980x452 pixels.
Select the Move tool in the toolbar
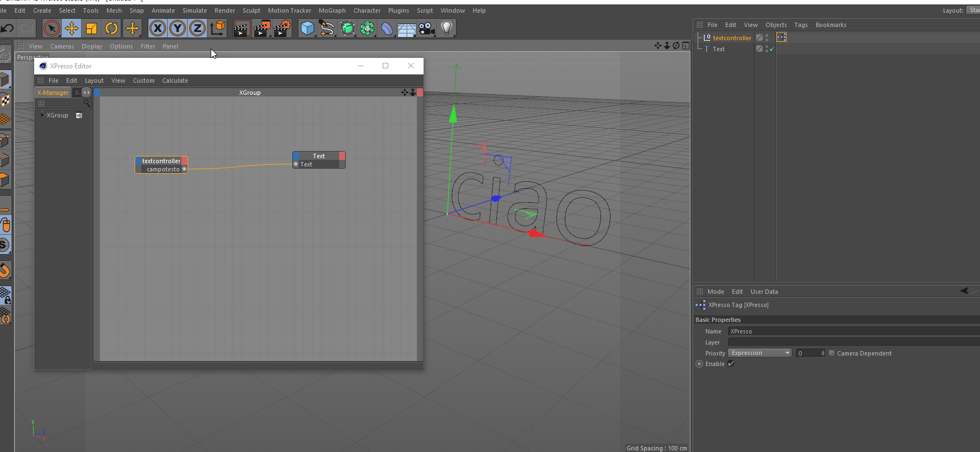[x=72, y=28]
